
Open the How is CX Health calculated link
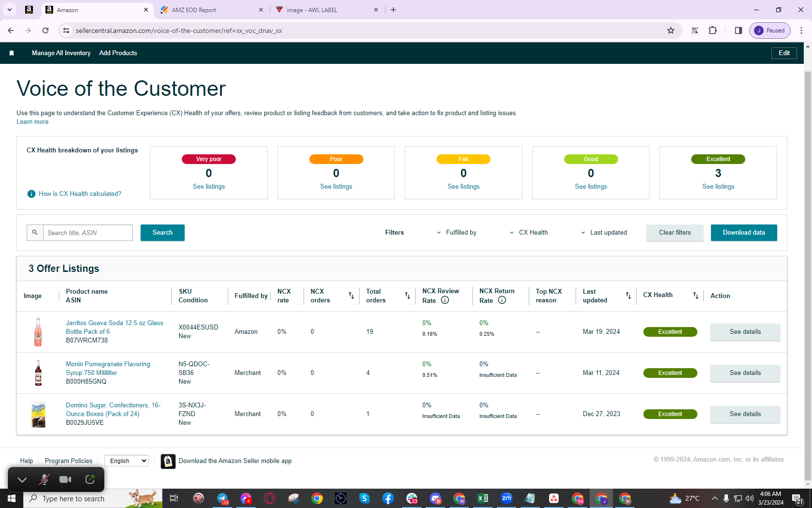pos(80,194)
